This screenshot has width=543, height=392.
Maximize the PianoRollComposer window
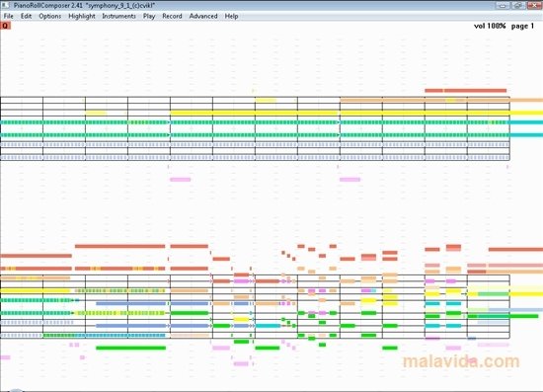pos(517,5)
